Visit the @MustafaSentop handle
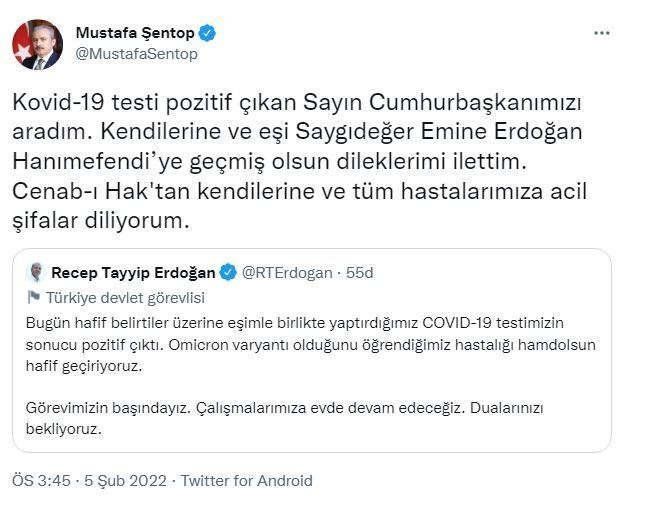Screen dimensions: 670x507 pos(137,54)
